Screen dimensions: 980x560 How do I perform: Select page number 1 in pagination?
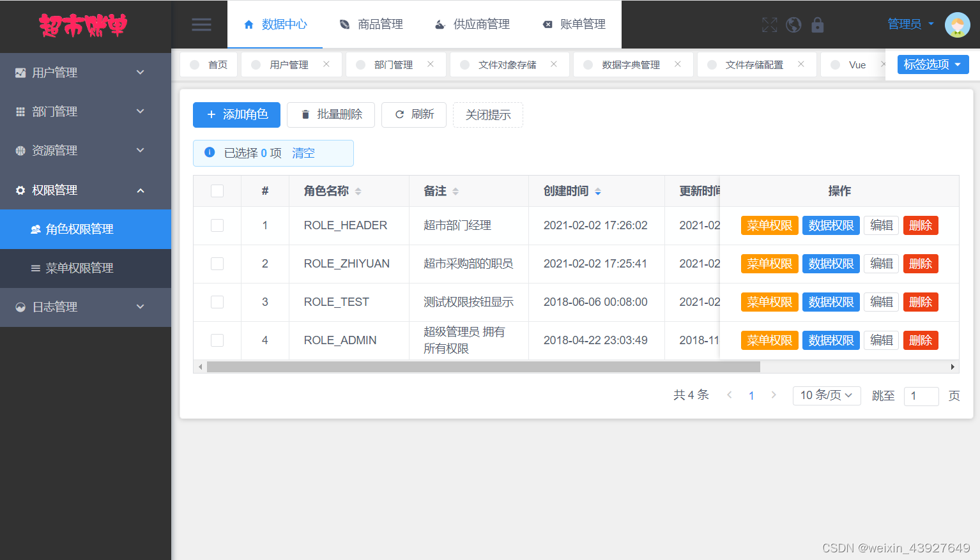751,396
